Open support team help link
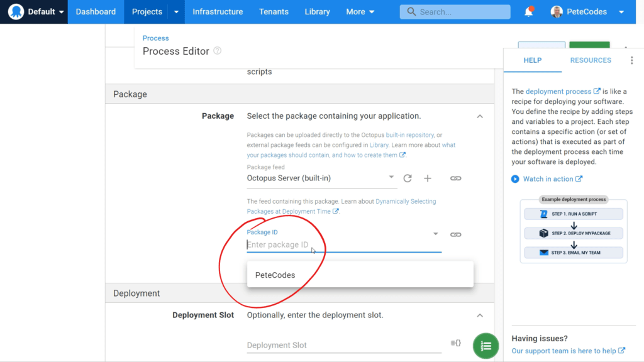Screen dimensions: 644x362 (568, 351)
